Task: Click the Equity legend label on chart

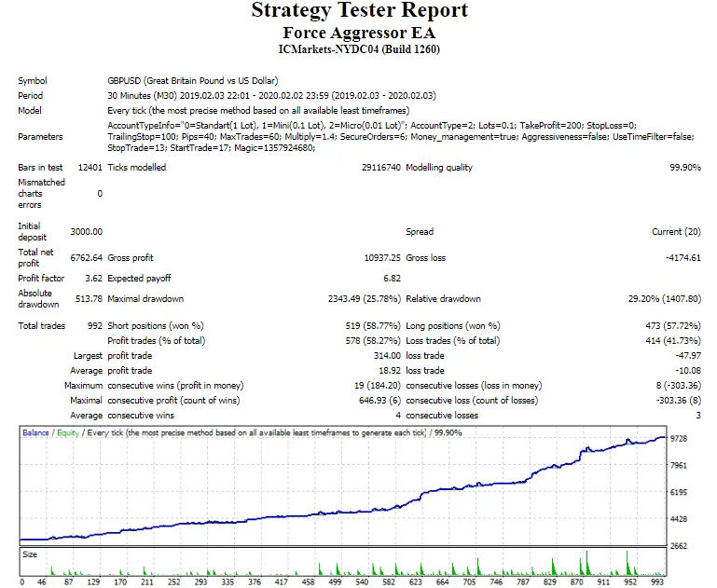Action: (68, 433)
